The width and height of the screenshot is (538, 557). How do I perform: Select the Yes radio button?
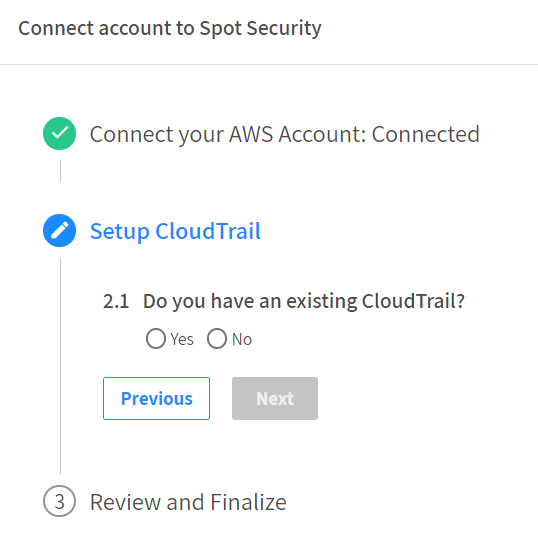click(x=156, y=338)
